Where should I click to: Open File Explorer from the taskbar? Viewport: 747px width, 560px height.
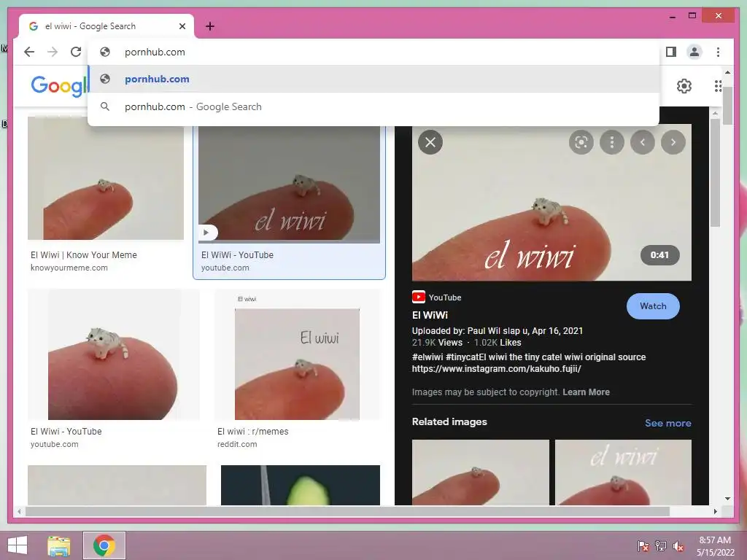[58, 545]
